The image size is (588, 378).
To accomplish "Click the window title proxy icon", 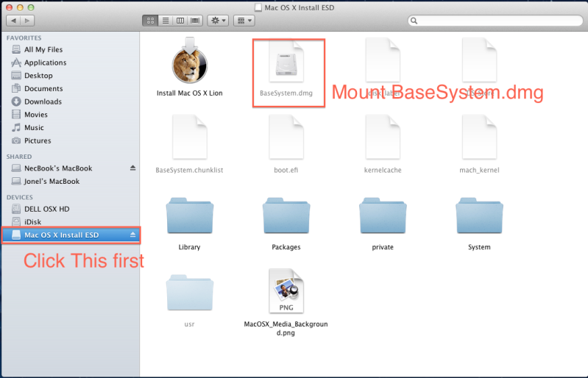I will (x=258, y=7).
